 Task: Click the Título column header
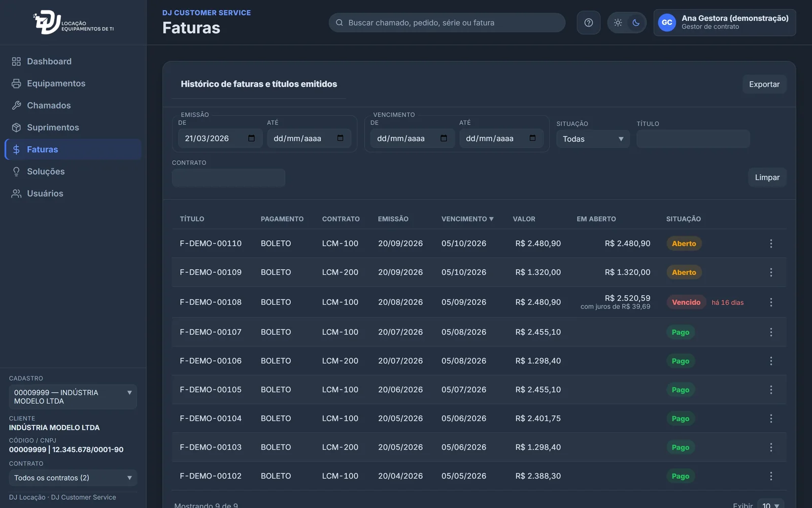coord(192,219)
